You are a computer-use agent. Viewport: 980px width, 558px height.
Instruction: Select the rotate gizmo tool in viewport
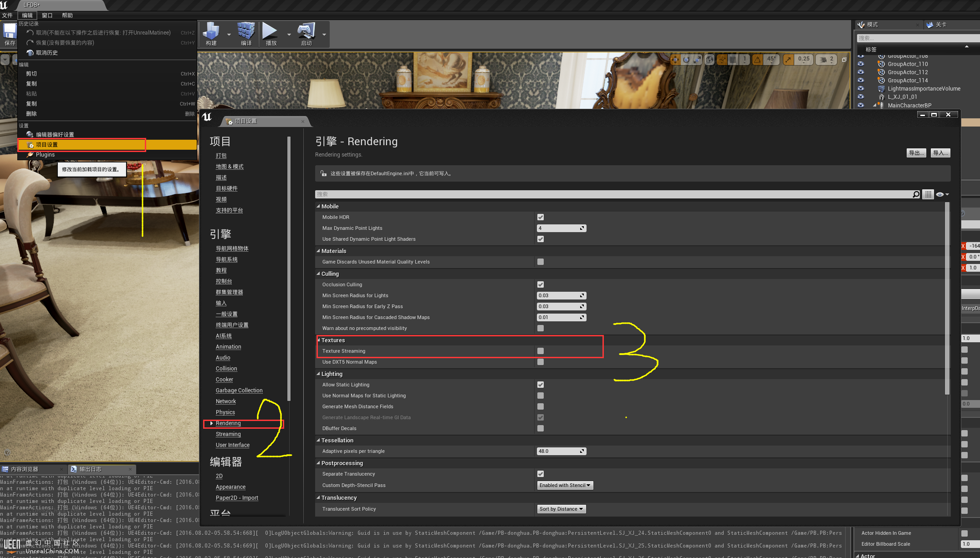pos(686,60)
